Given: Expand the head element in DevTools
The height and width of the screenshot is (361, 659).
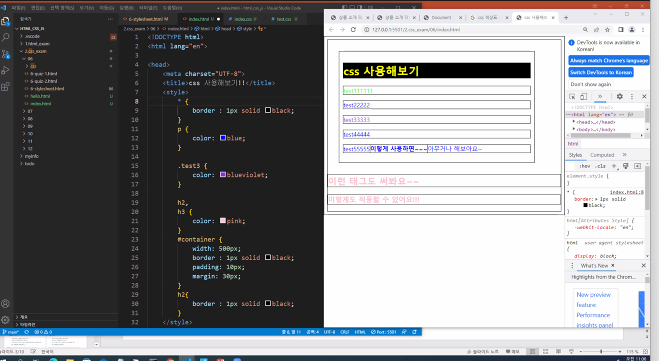Looking at the screenshot, I should [x=574, y=122].
